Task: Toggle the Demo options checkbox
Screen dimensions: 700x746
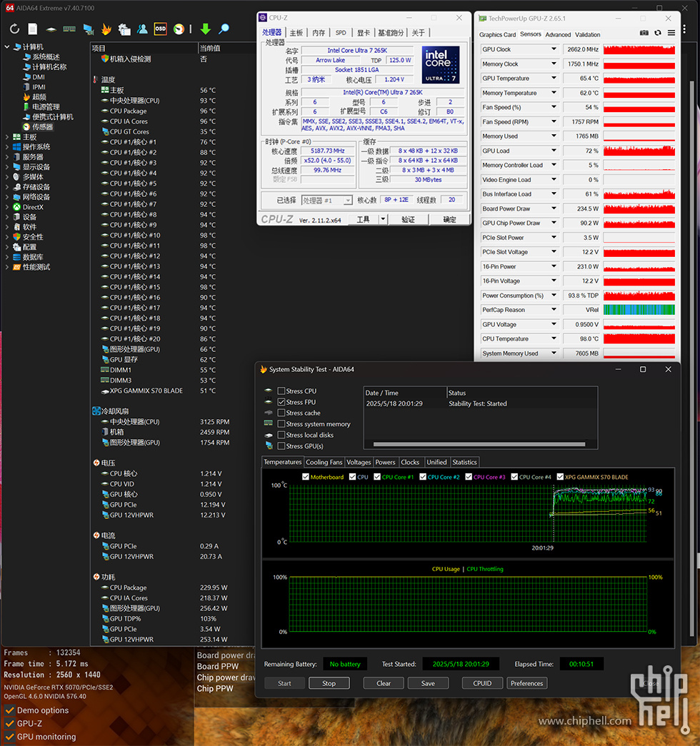Action: click(9, 710)
